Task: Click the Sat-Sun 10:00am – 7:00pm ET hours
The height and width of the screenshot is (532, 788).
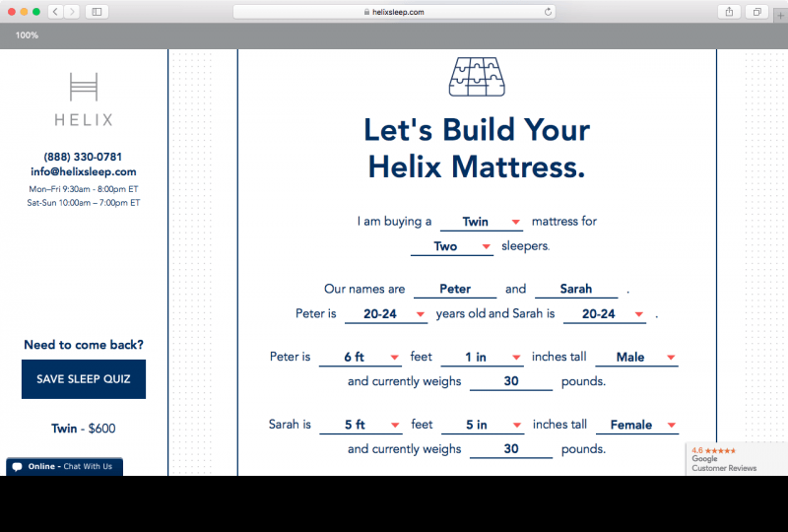Action: [84, 203]
